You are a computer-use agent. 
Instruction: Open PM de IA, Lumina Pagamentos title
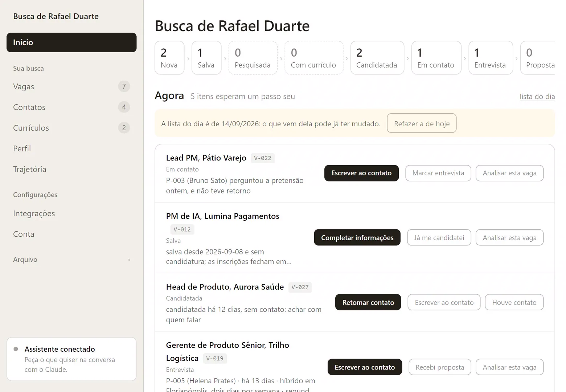coord(223,216)
